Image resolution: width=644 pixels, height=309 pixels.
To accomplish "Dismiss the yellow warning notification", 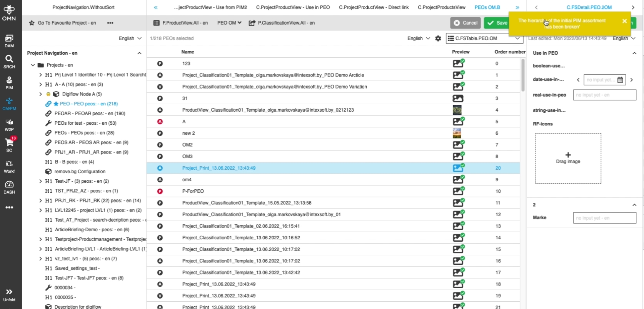I will coord(624,21).
